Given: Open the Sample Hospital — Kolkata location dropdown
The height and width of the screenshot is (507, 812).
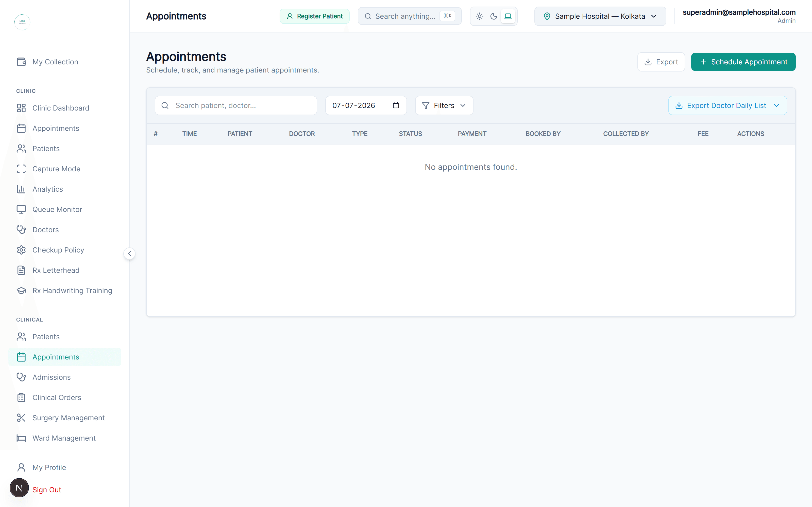Looking at the screenshot, I should [x=600, y=16].
